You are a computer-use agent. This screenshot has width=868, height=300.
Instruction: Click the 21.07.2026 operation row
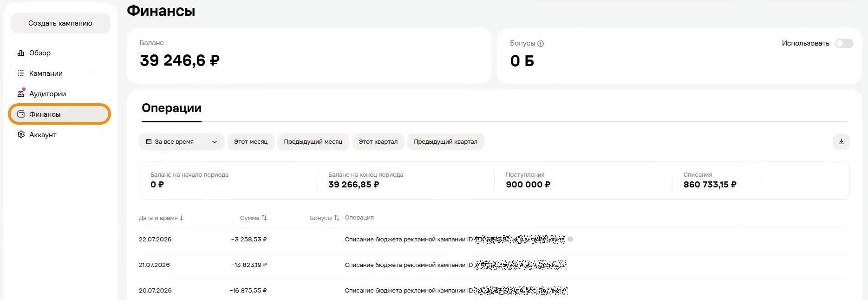coord(493,265)
